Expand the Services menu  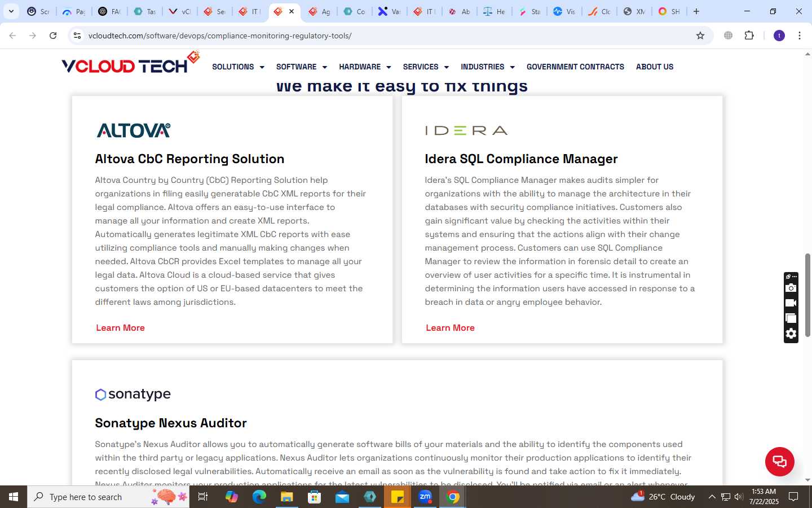pyautogui.click(x=426, y=67)
